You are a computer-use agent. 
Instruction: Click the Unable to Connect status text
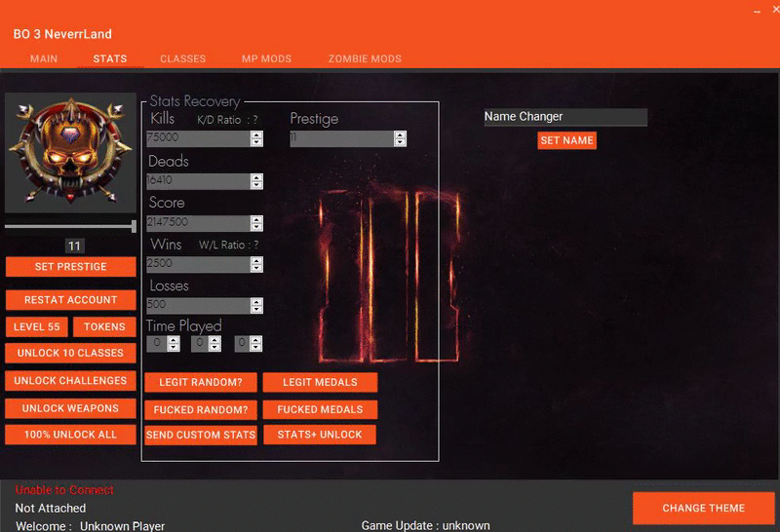coord(64,490)
